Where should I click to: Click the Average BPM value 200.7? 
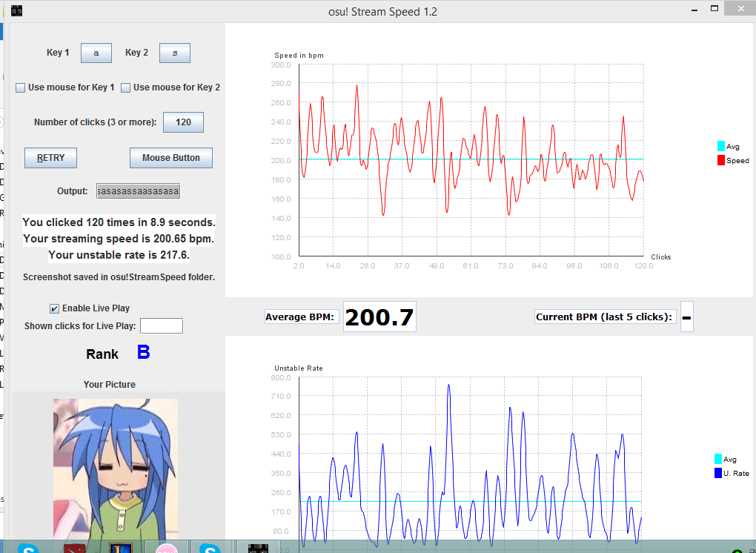[x=379, y=317]
